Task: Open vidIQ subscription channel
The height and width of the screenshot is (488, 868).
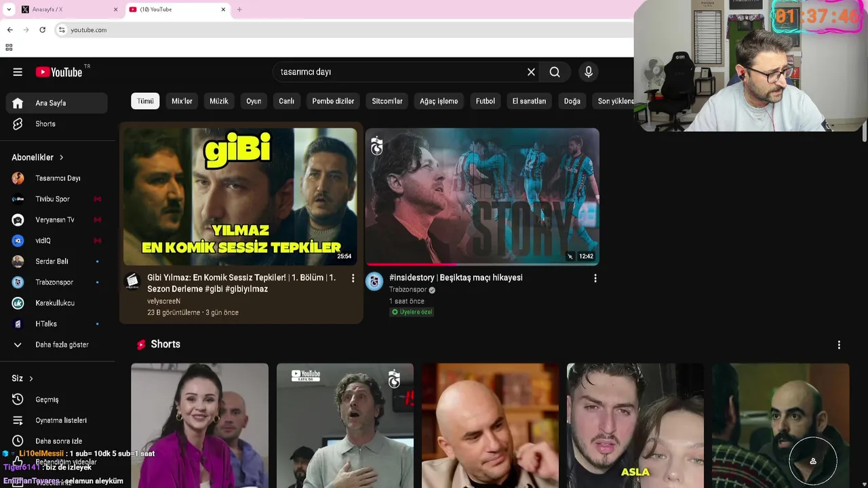Action: 57,241
